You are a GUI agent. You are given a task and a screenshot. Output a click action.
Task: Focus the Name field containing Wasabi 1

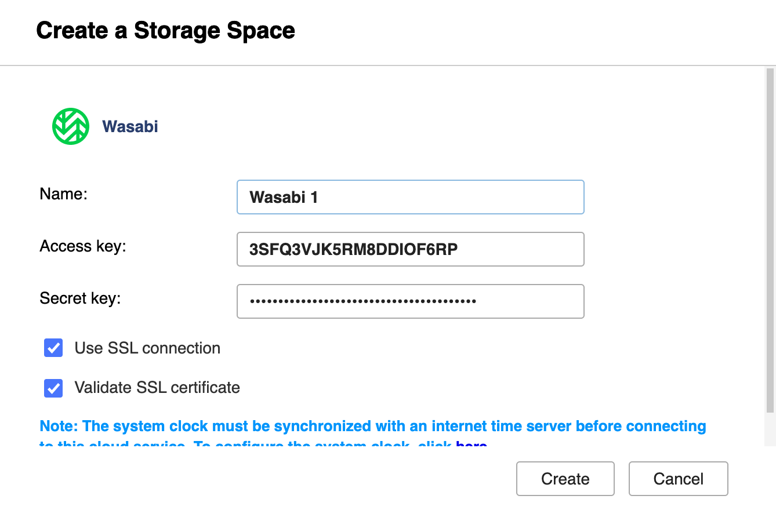pos(410,197)
